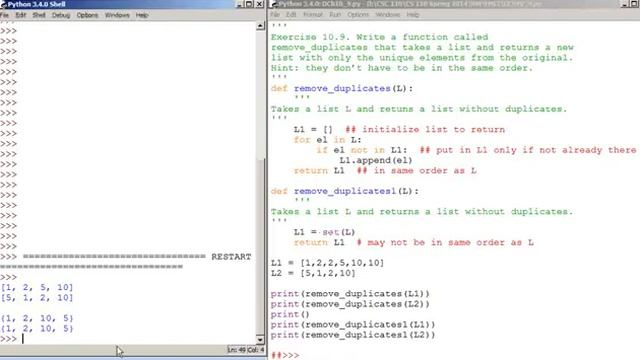Open Windows menu in the editor window
The image size is (640, 360).
(x=388, y=15)
